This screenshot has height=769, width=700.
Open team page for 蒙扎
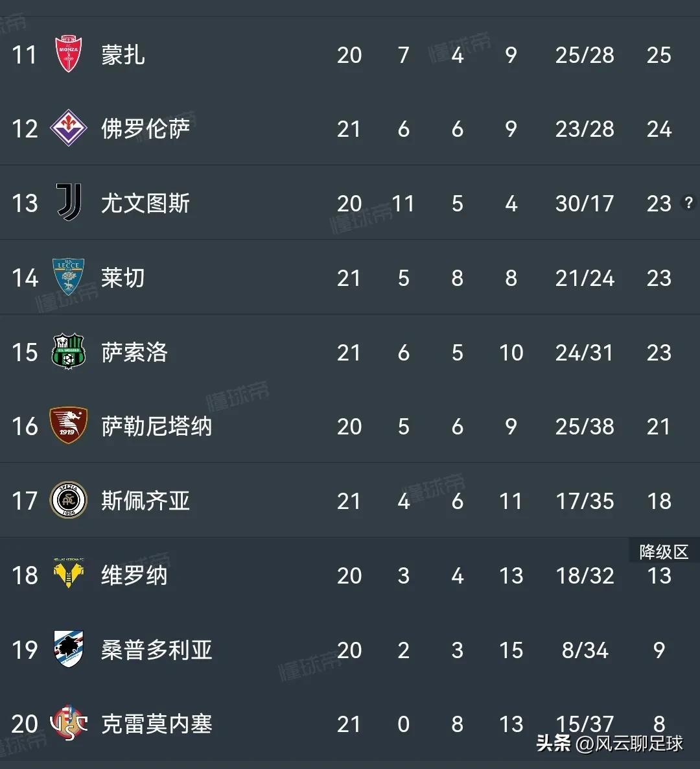(122, 55)
